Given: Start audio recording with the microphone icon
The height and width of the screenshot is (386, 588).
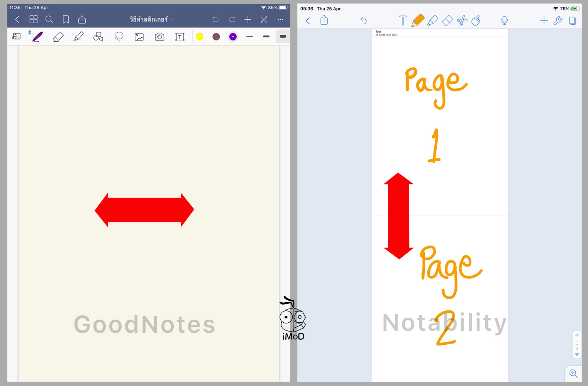Looking at the screenshot, I should (504, 20).
